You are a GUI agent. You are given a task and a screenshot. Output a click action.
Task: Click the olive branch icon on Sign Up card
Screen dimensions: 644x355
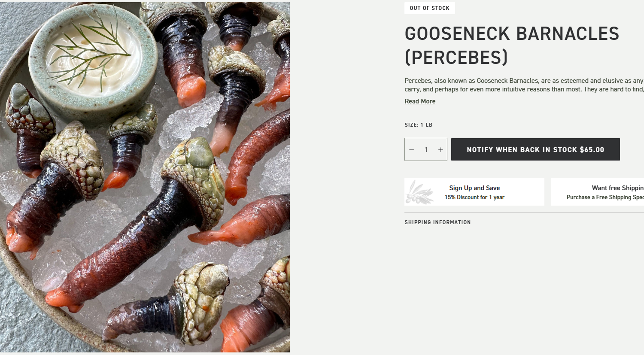(419, 192)
